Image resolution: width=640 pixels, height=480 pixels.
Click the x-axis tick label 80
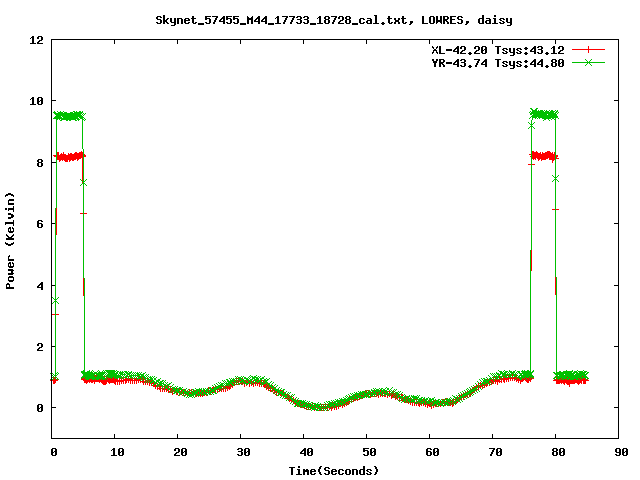(558, 452)
